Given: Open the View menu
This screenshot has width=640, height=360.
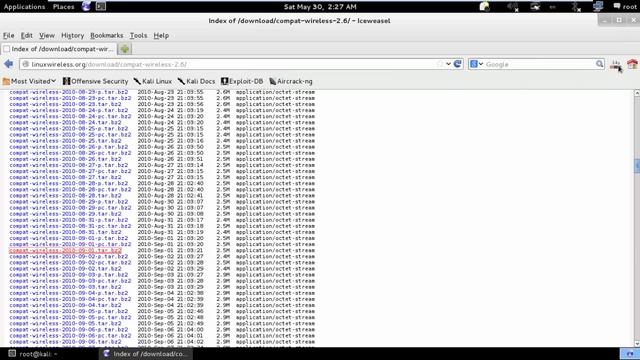Looking at the screenshot, I should (x=47, y=36).
